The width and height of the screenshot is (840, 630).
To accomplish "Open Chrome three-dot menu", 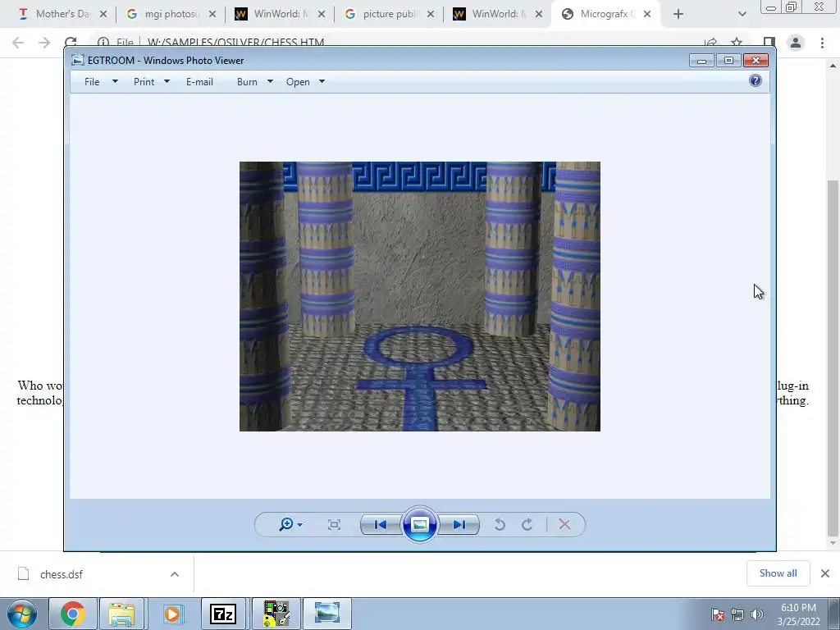I will coord(822,43).
